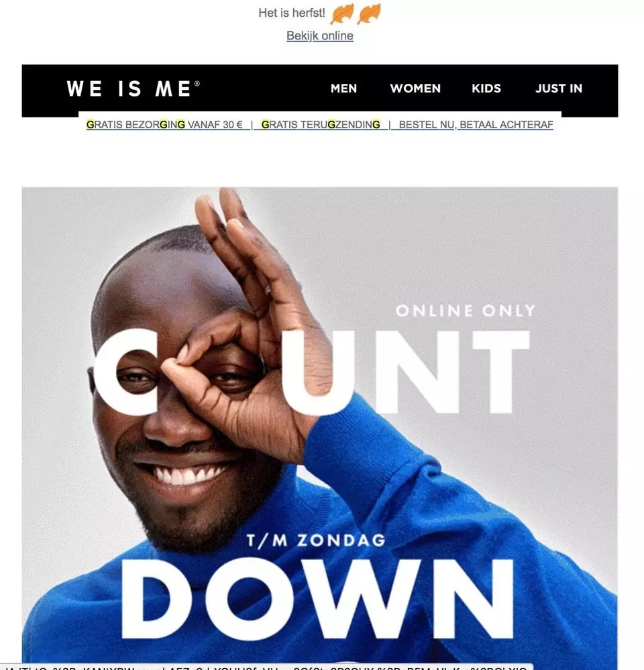Click the first orange autumn leaf icon
The width and height of the screenshot is (644, 670).
click(342, 13)
